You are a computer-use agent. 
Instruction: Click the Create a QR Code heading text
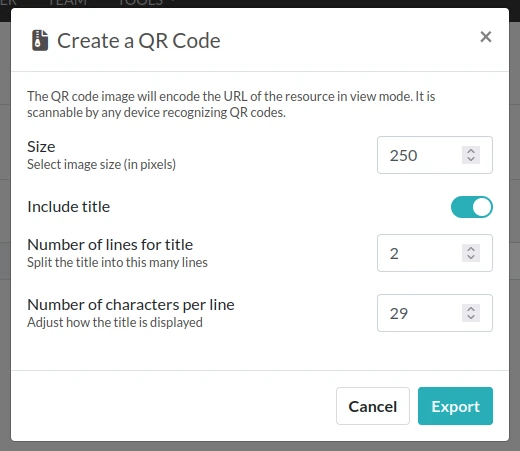click(x=139, y=41)
